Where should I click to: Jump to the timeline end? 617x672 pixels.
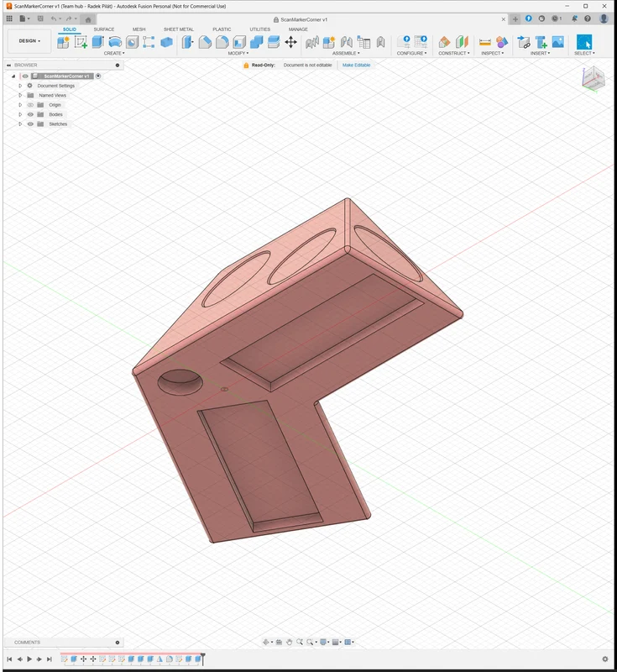point(50,659)
